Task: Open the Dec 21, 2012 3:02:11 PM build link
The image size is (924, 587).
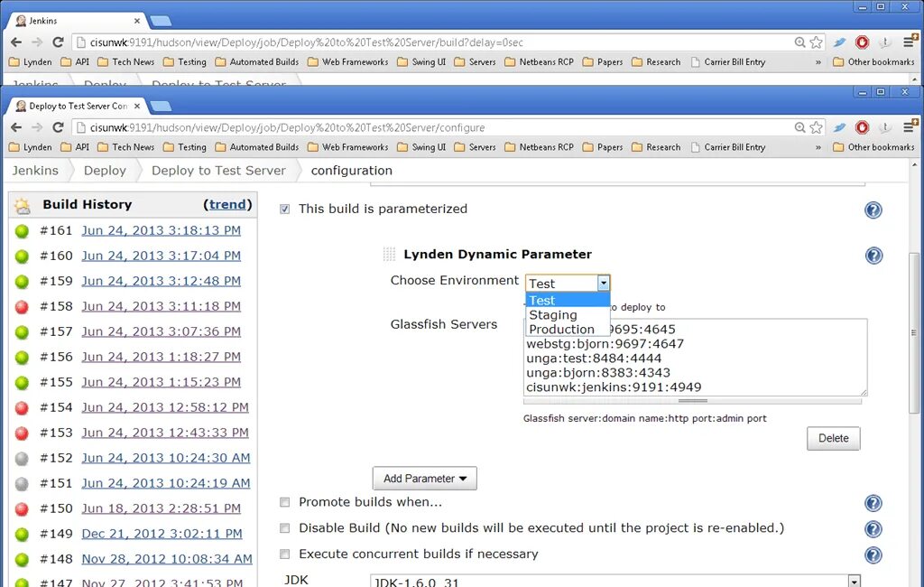Action: coord(162,534)
